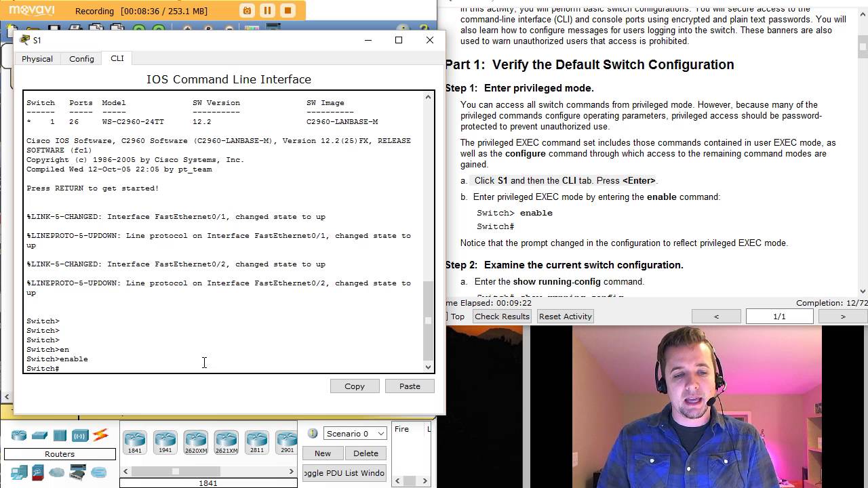
Task: Select the Connections lightning bolt icon
Action: tap(100, 436)
